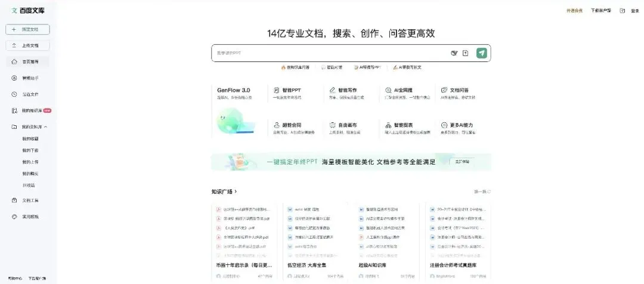Open the 文档问答 feature
The width and height of the screenshot is (644, 284).
(462, 93)
